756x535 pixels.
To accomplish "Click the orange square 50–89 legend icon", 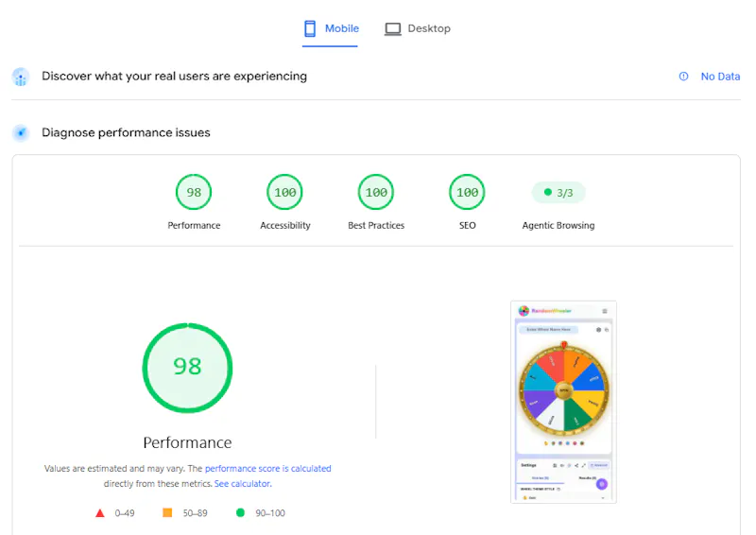I will coord(167,512).
